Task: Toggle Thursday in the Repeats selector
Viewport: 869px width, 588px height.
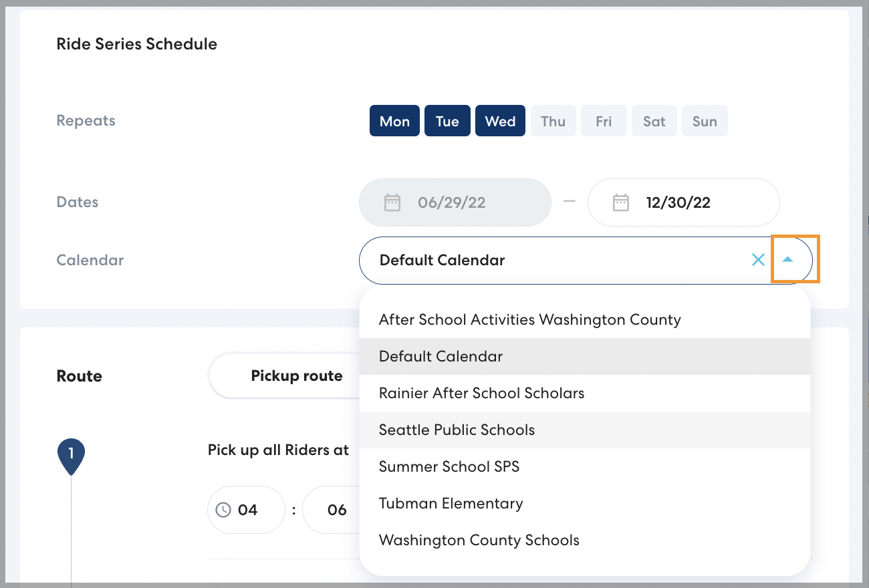Action: click(553, 120)
